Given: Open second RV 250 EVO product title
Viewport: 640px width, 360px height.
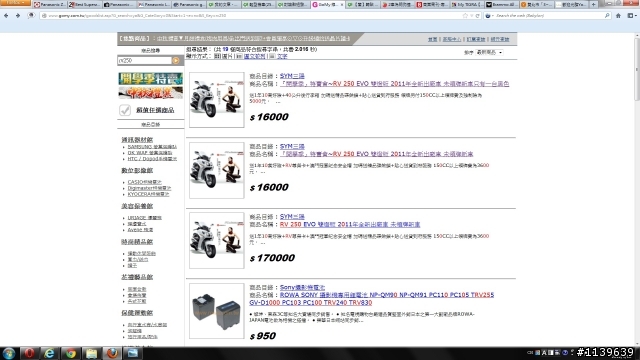Looking at the screenshot, I should pos(376,154).
